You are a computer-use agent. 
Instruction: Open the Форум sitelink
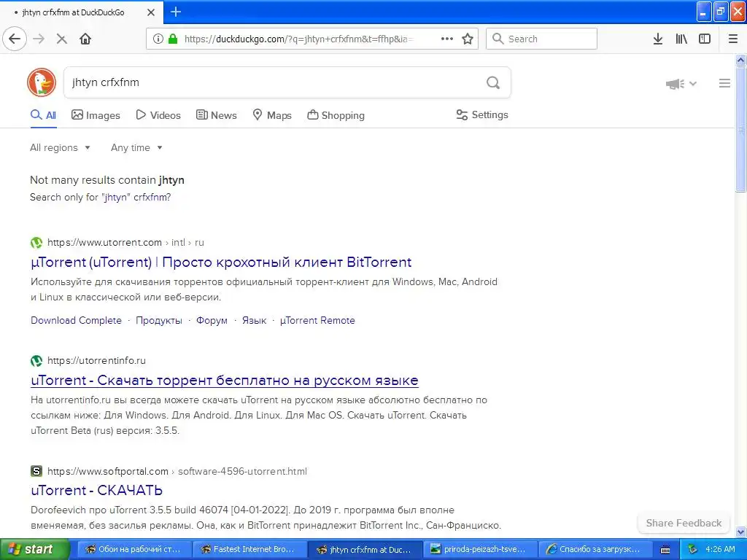(x=212, y=321)
